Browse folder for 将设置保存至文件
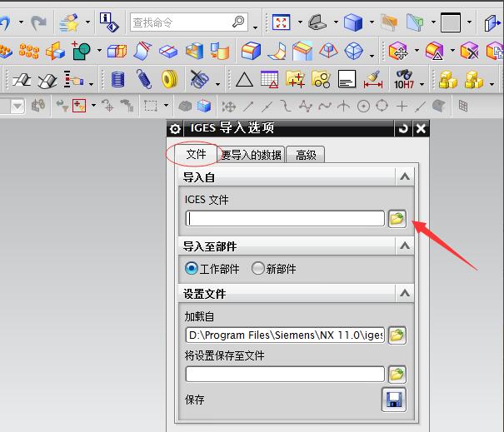The width and height of the screenshot is (504, 432). click(x=397, y=375)
